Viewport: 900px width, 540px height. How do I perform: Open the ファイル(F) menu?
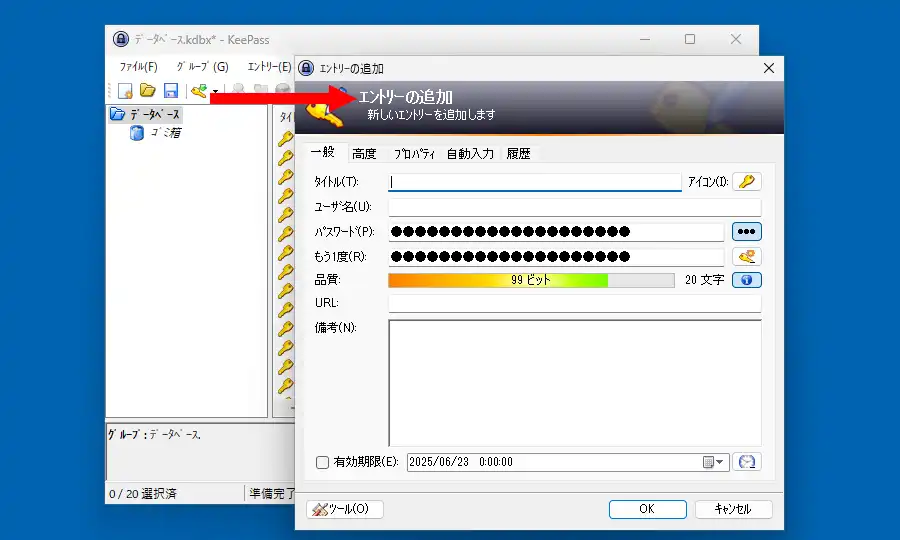point(138,67)
